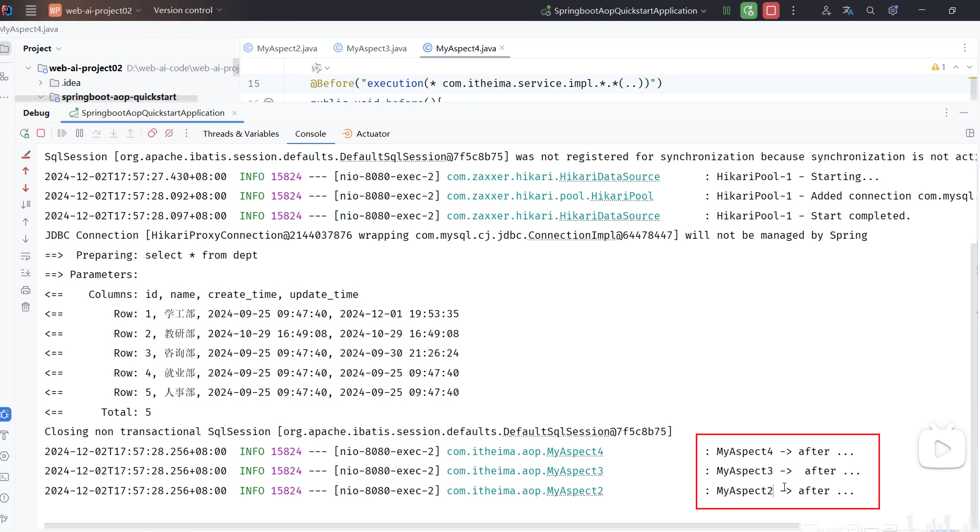Open the SpringbootAopQuickstartApplication run configuration dropdown

coord(623,10)
